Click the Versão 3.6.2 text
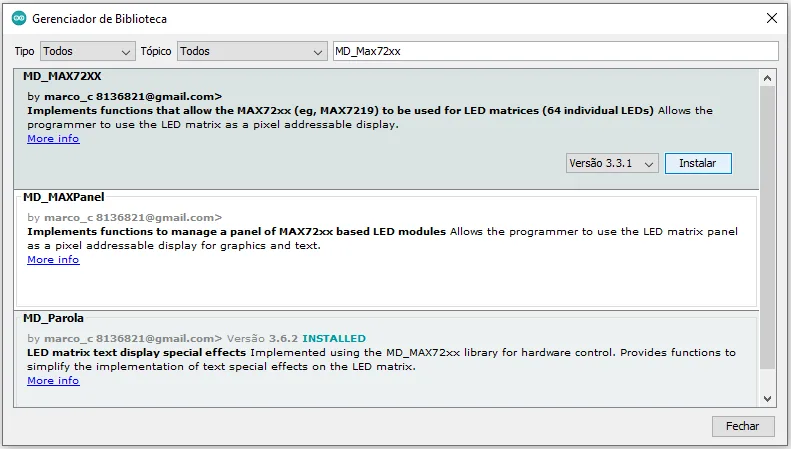The image size is (791, 449). (x=262, y=339)
